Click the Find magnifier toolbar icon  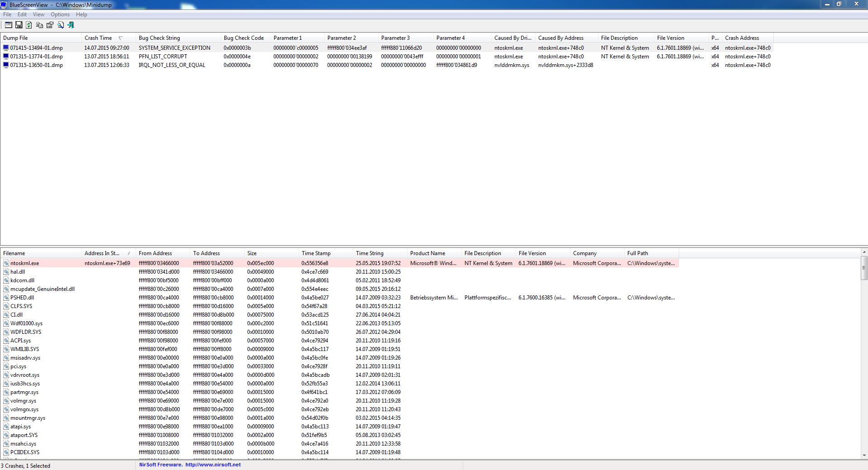click(x=61, y=25)
